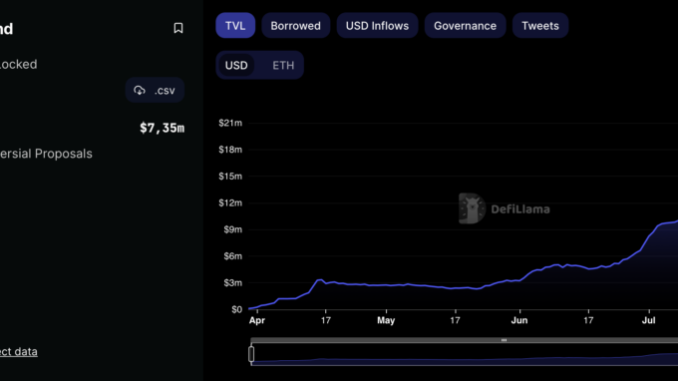Select the TVL chart tab
Viewport: 678px width, 381px height.
tap(235, 26)
